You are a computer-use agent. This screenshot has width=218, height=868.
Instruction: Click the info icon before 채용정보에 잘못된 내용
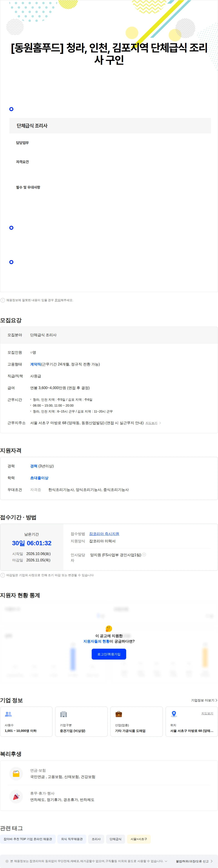(x=3, y=300)
